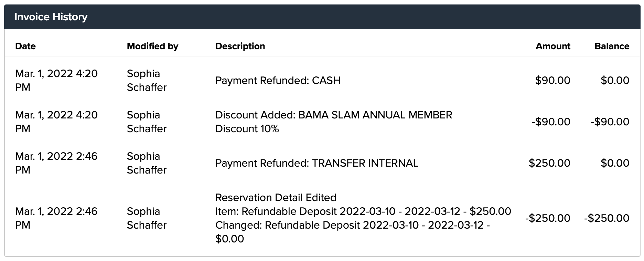Select the Reservation Detail Edited text
Image resolution: width=644 pixels, height=261 pixels.
276,198
